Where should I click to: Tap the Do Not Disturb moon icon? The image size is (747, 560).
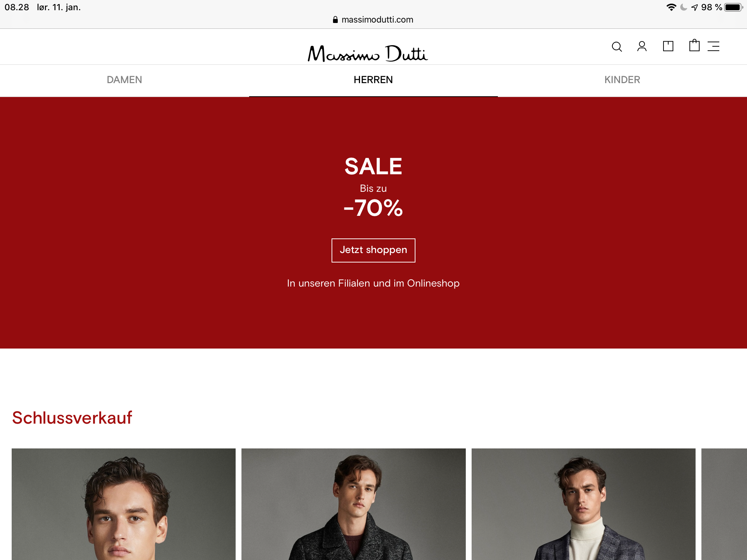(x=684, y=7)
